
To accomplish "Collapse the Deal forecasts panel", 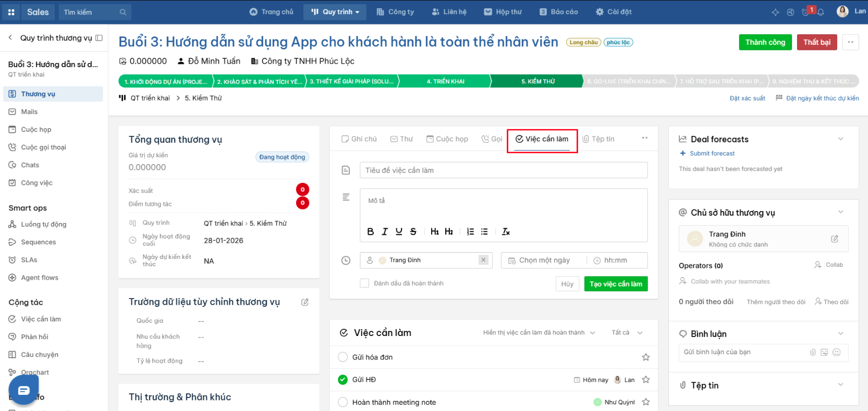I will tap(840, 139).
